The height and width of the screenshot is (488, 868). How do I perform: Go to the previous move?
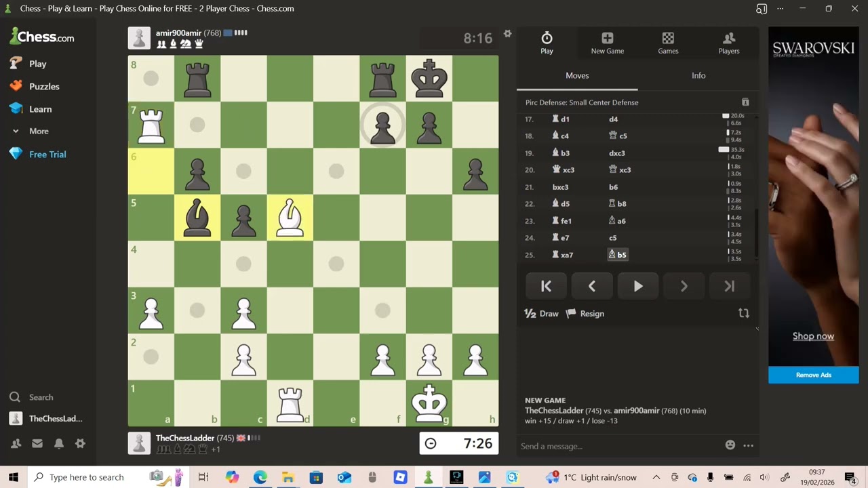[592, 287]
